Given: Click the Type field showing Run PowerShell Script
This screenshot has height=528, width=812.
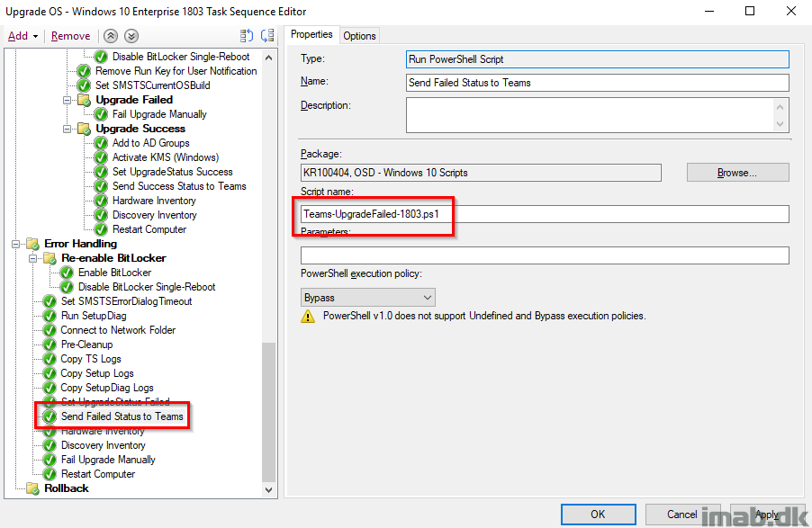Looking at the screenshot, I should 598,59.
